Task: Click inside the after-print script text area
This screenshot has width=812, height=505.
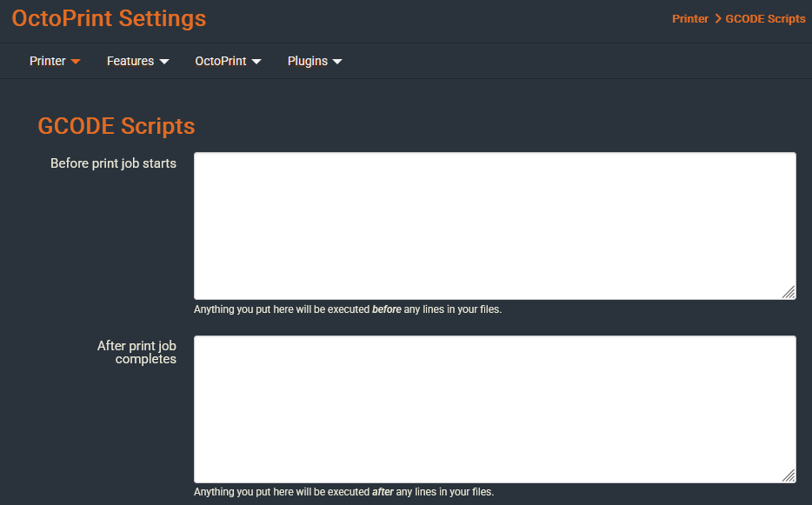Action: (x=495, y=409)
